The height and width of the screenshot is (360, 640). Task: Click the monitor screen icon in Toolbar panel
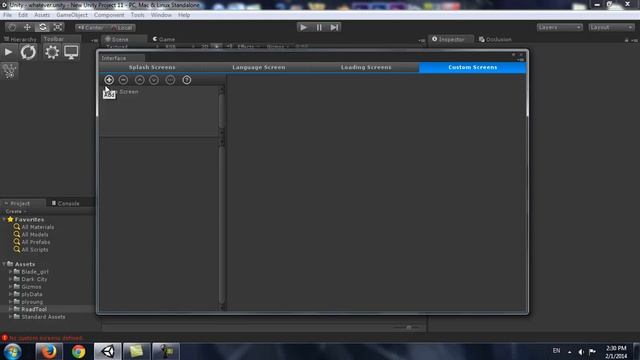71,52
